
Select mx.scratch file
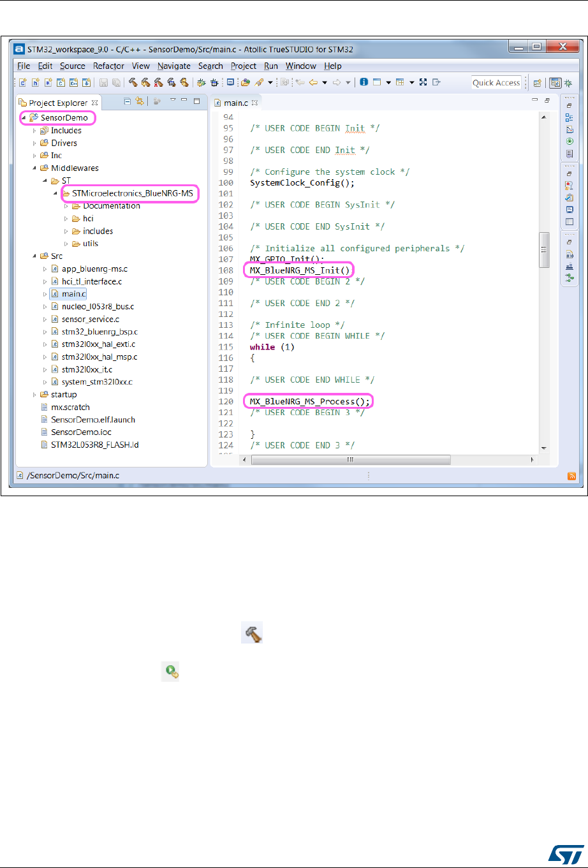70,408
